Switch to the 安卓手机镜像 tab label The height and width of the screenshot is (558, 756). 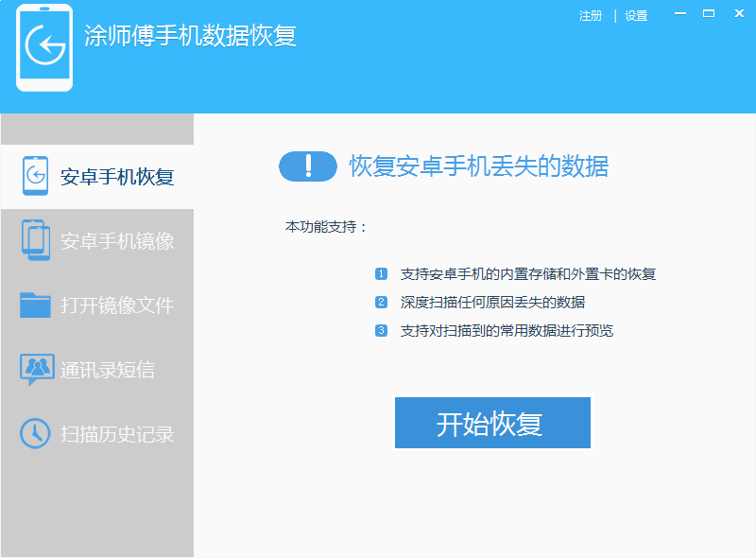117,241
